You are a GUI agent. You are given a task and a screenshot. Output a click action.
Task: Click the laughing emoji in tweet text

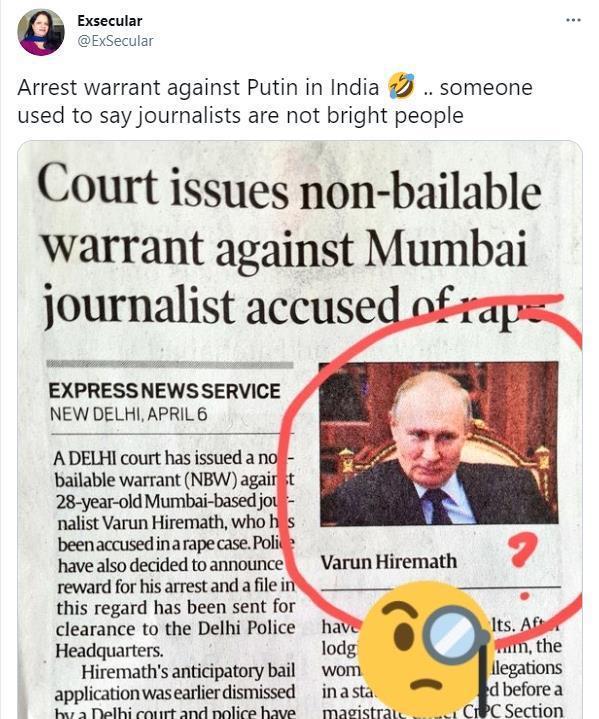[x=401, y=86]
